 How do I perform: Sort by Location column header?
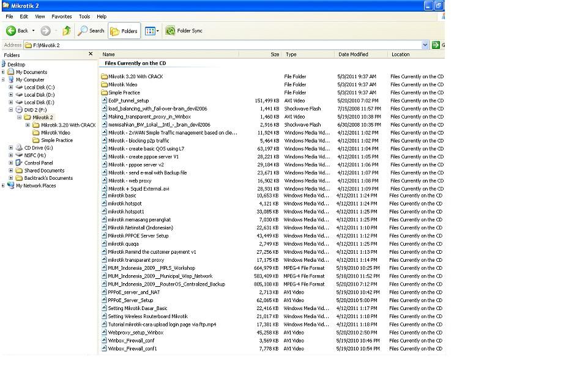[416, 54]
